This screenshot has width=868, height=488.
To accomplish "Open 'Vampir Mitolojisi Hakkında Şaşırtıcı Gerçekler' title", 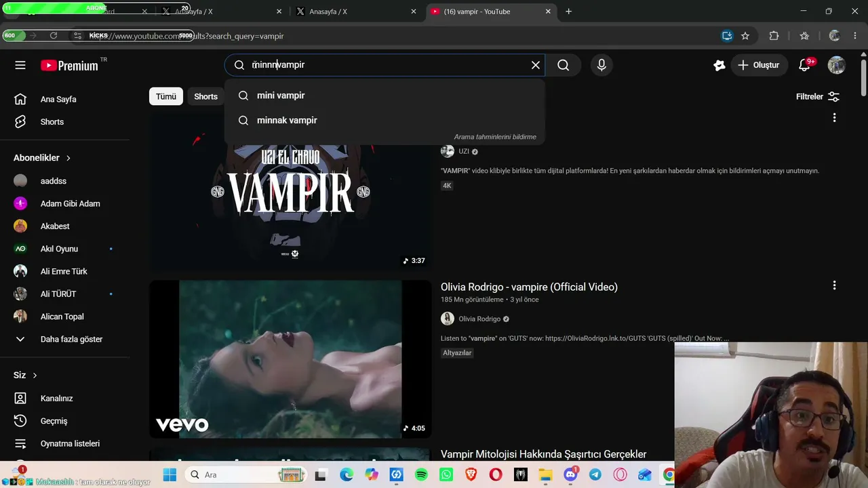I will (543, 454).
